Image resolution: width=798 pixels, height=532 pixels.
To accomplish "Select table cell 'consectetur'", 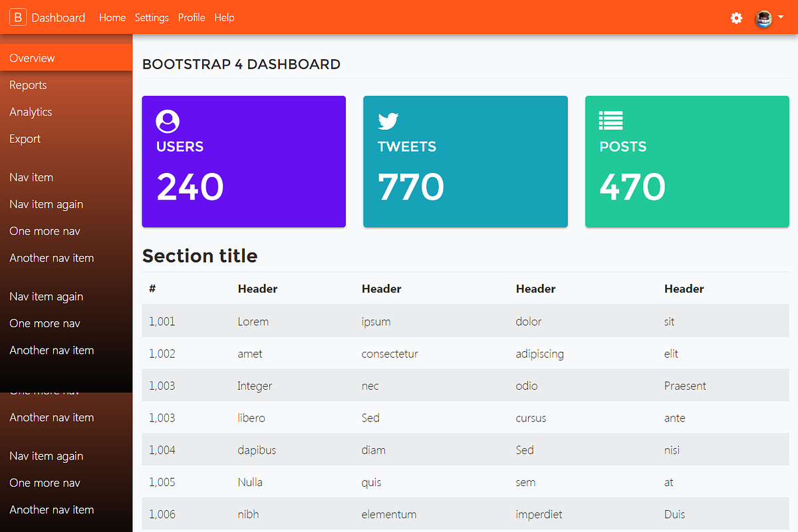I will click(390, 354).
